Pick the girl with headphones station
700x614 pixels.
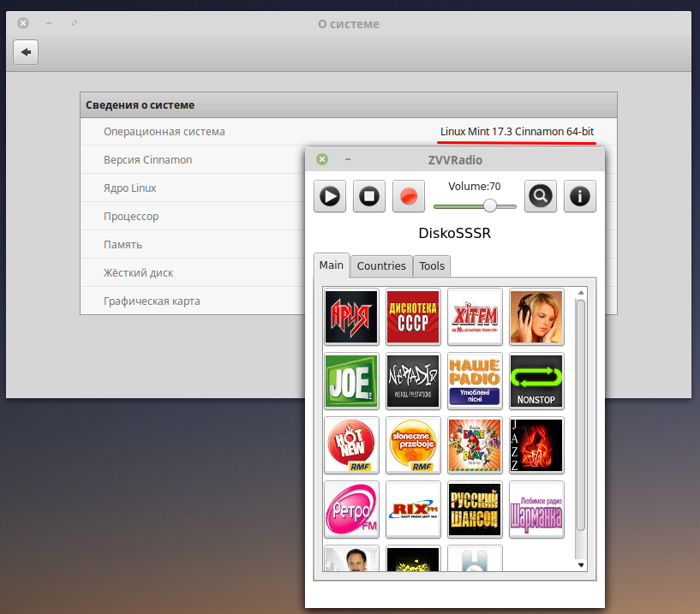point(536,317)
